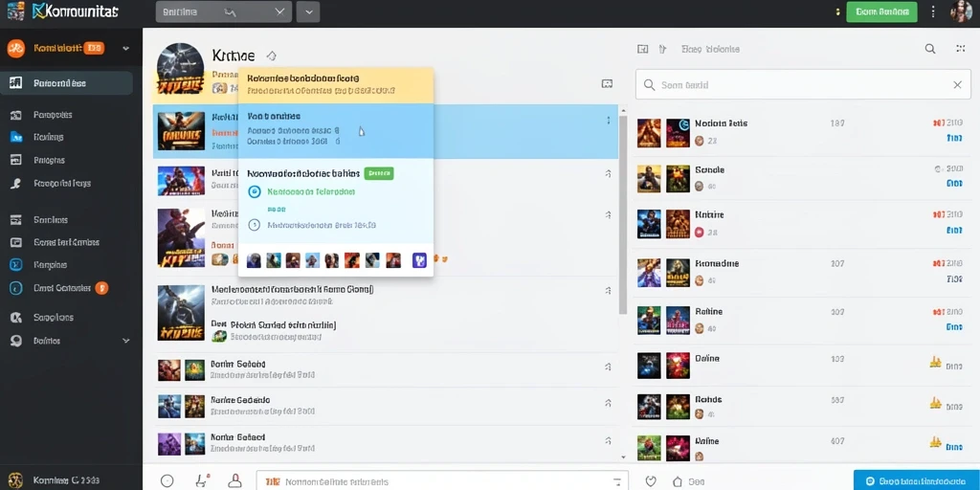This screenshot has width=980, height=490.
Task: Click the purple icon at the end of the popup avatar row
Action: [x=419, y=260]
